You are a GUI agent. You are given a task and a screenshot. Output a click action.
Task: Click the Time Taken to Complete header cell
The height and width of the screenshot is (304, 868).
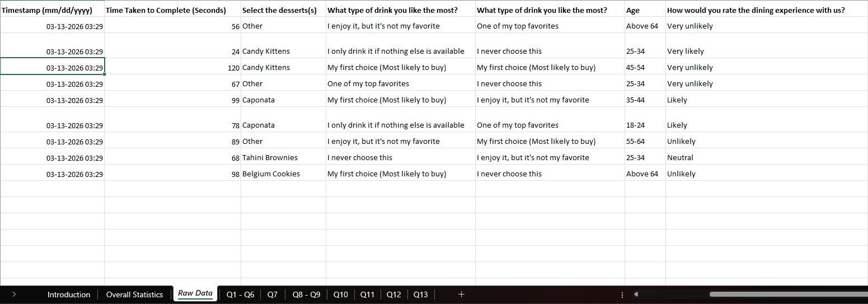[x=166, y=10]
